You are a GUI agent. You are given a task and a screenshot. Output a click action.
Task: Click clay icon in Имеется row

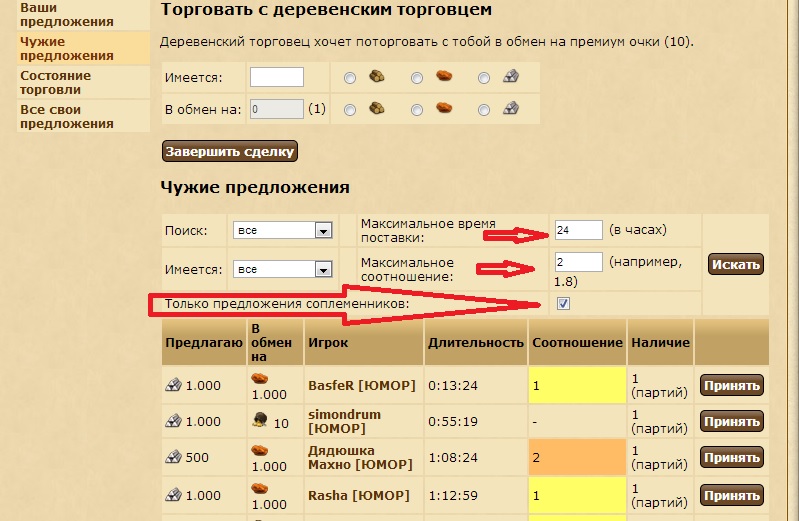tap(444, 76)
